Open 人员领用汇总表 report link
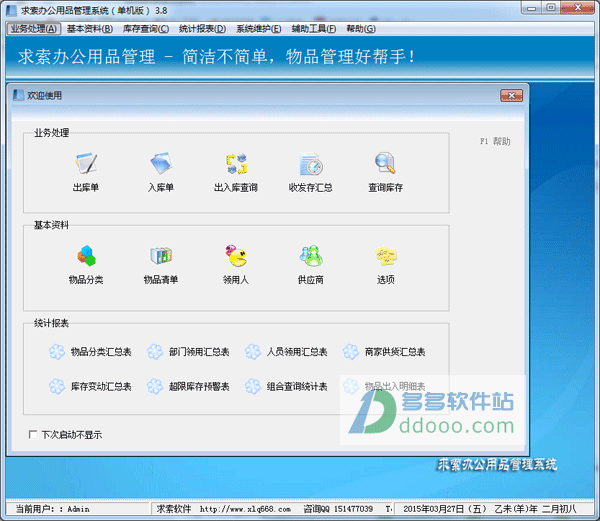The width and height of the screenshot is (600, 521). pos(297,352)
